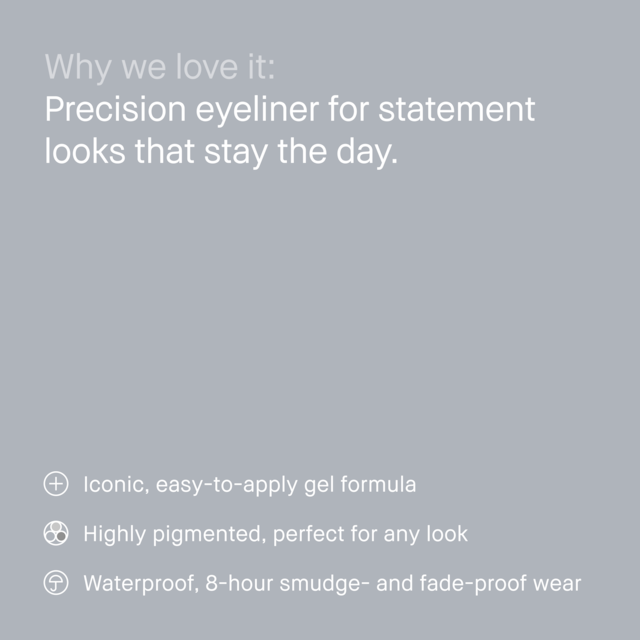The height and width of the screenshot is (640, 640).
Task: Click the word "day." ending the headline
Action: [367, 153]
